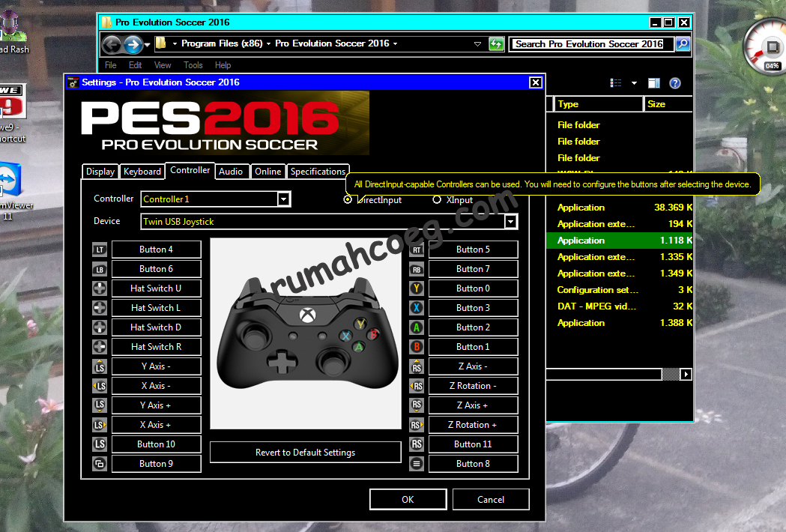Open the TeamViewer 11 desktop shortcut

(13, 192)
